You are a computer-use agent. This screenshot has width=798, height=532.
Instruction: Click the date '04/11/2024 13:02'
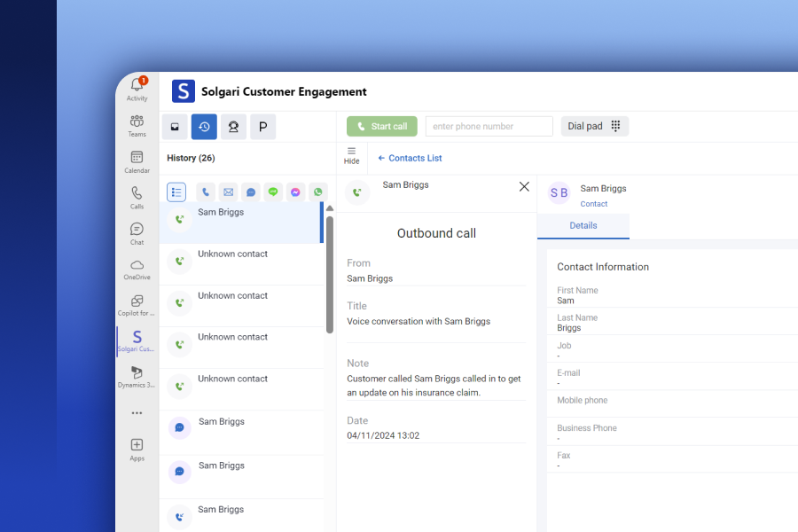[x=383, y=435]
